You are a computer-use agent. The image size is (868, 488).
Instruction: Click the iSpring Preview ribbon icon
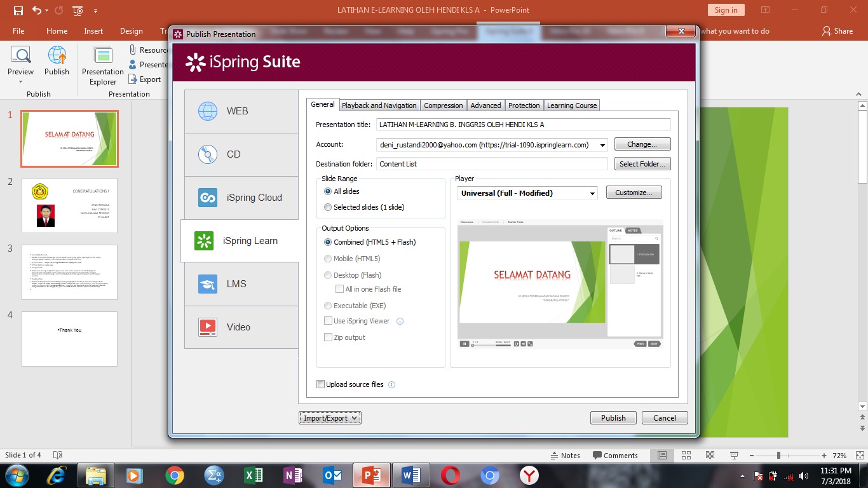pos(20,55)
